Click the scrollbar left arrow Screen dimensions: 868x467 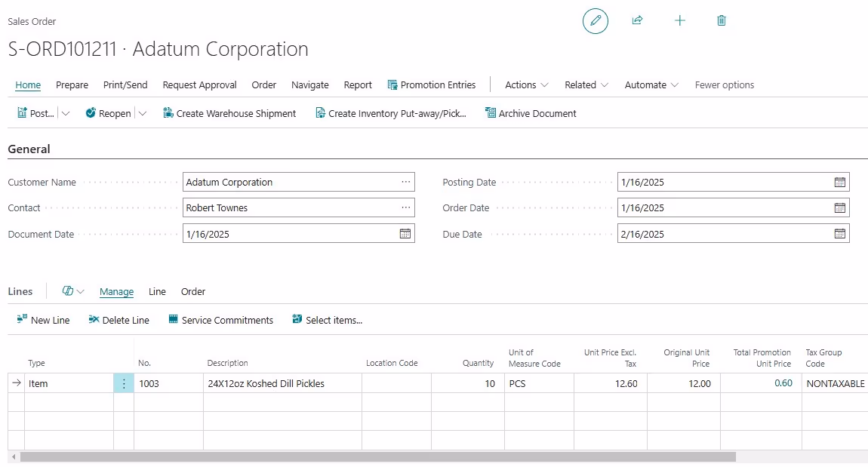click(14, 457)
